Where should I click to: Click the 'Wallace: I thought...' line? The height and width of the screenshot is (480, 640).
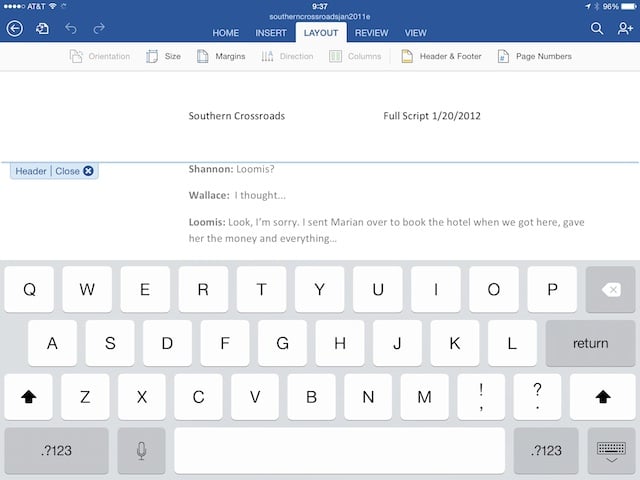click(237, 196)
